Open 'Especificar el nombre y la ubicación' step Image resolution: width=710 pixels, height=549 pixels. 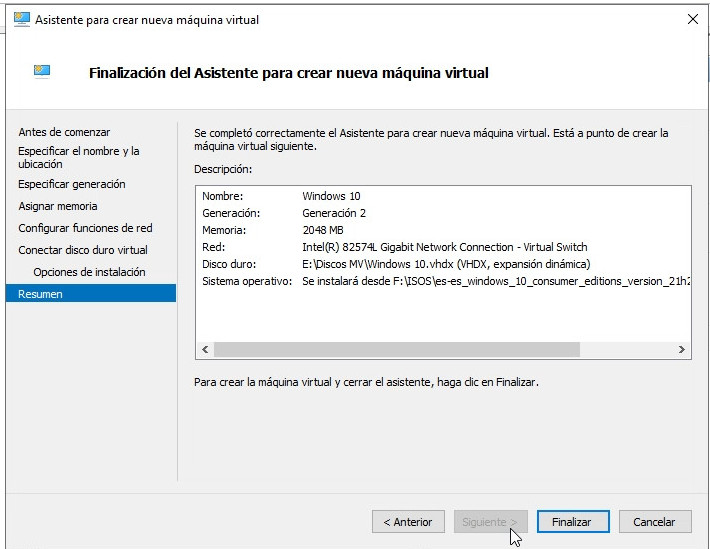(79, 157)
